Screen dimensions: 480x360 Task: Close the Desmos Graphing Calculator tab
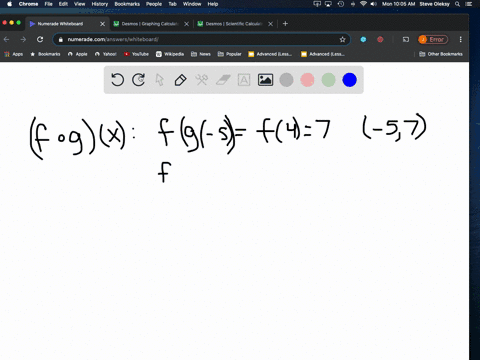[186, 24]
